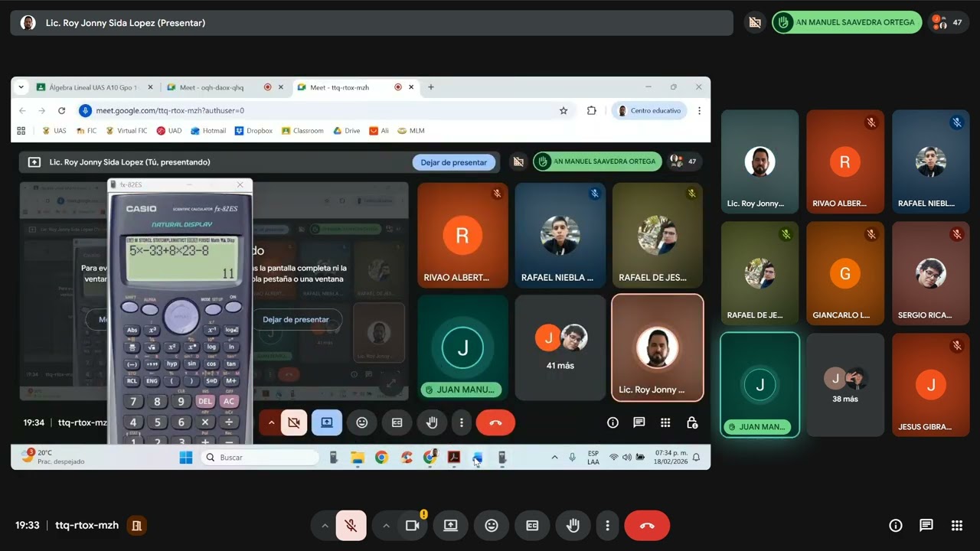Open meeting code info icon beside ttq-rtox-mzh
This screenshot has height=551, width=980.
coord(136,526)
